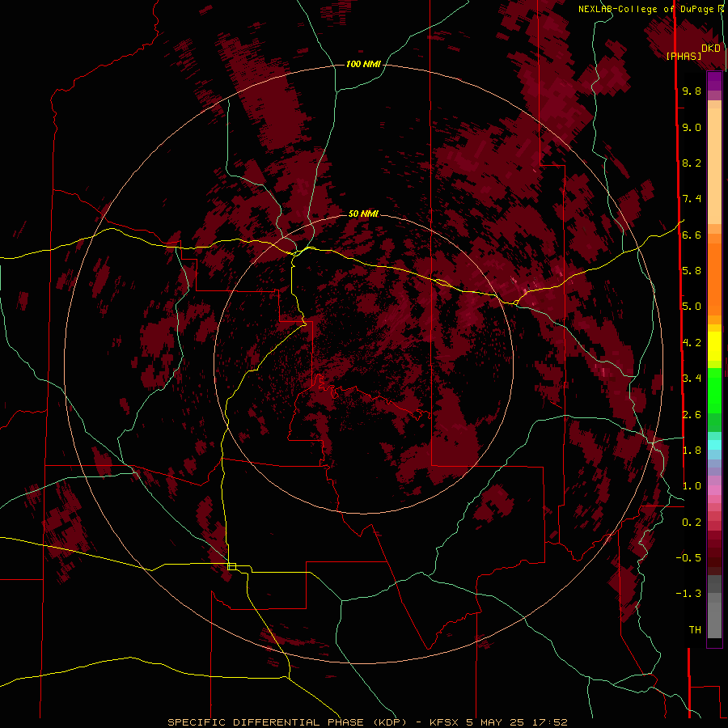Click the TH threshold legend label

[x=695, y=630]
